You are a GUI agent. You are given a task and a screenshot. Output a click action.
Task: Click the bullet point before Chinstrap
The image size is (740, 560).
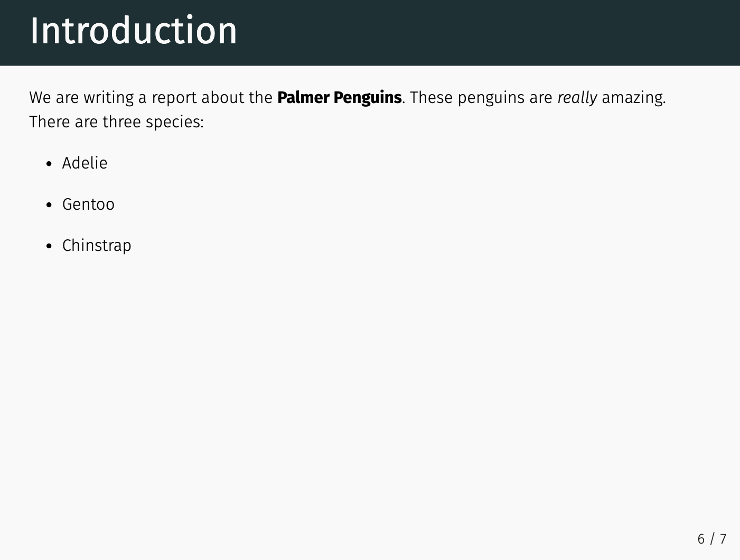point(49,246)
